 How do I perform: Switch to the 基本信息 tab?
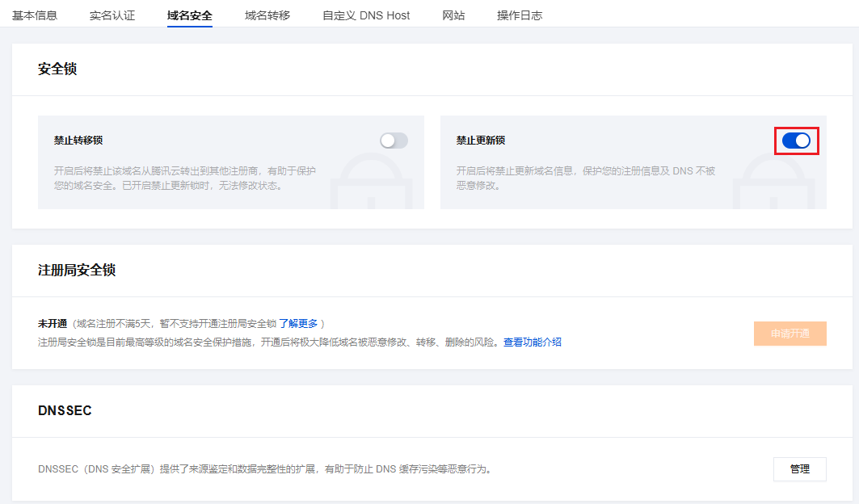coord(35,15)
